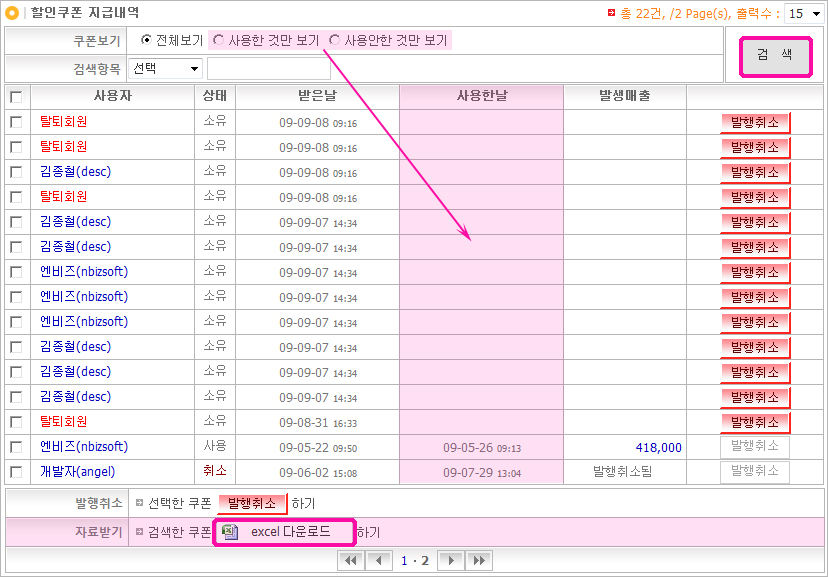828x577 pixels.
Task: Open user link 엔비즈(nbizsoft) with 418,000 sales
Action: 84,447
